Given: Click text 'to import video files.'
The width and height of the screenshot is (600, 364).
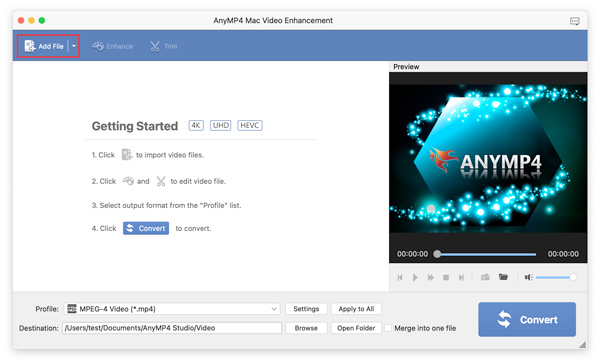Looking at the screenshot, I should 170,155.
